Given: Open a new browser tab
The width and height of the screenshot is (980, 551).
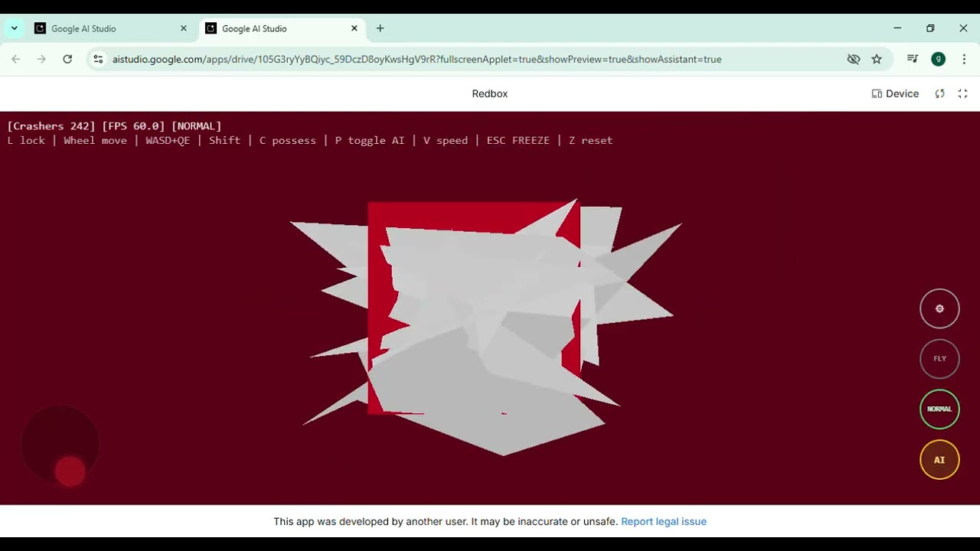Looking at the screenshot, I should coord(381,28).
